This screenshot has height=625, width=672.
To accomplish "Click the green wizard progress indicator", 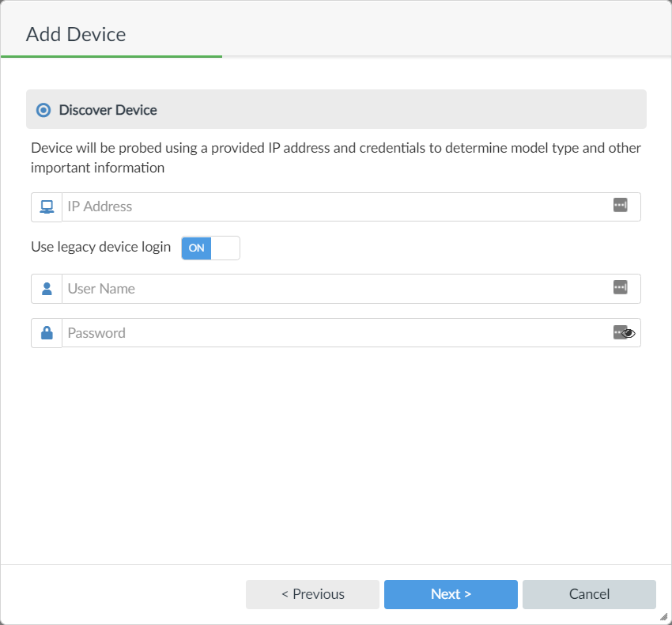I will 111,56.
